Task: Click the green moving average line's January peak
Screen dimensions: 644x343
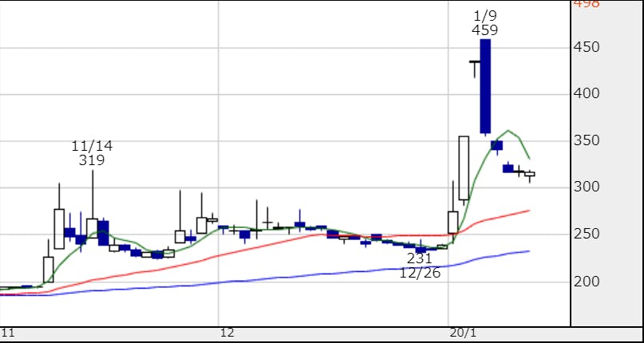Action: [x=508, y=131]
